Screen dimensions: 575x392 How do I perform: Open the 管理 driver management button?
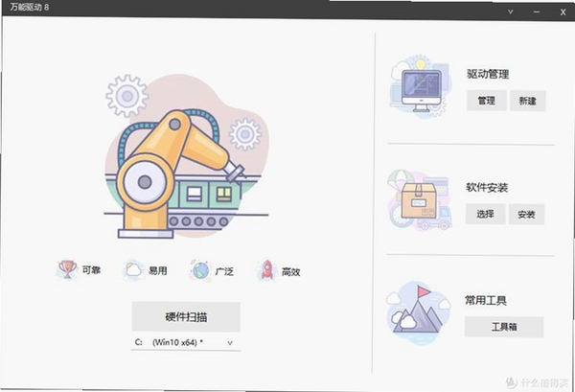[487, 101]
